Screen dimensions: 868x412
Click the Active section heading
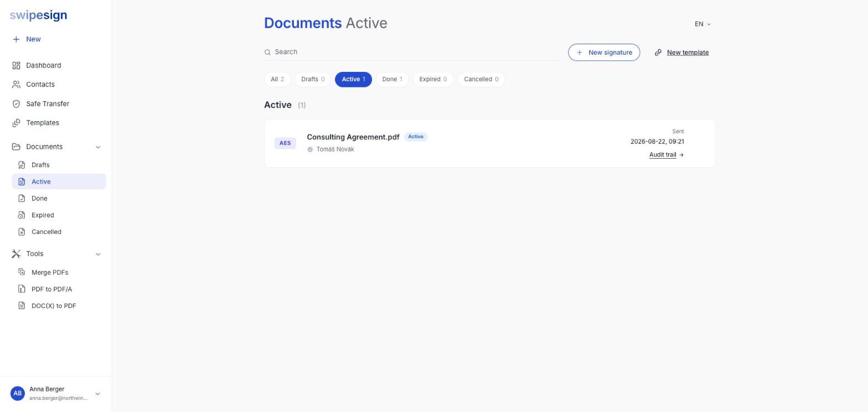tap(278, 105)
